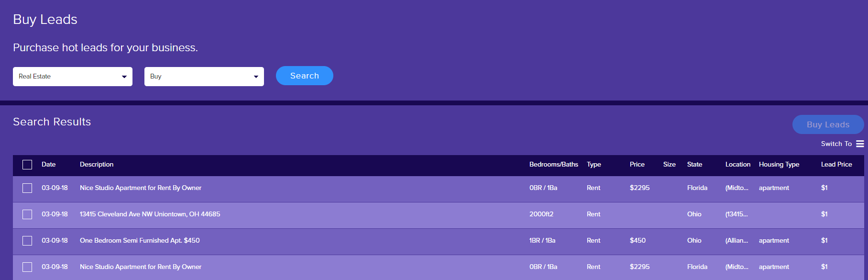Click the blue Search button

(305, 76)
